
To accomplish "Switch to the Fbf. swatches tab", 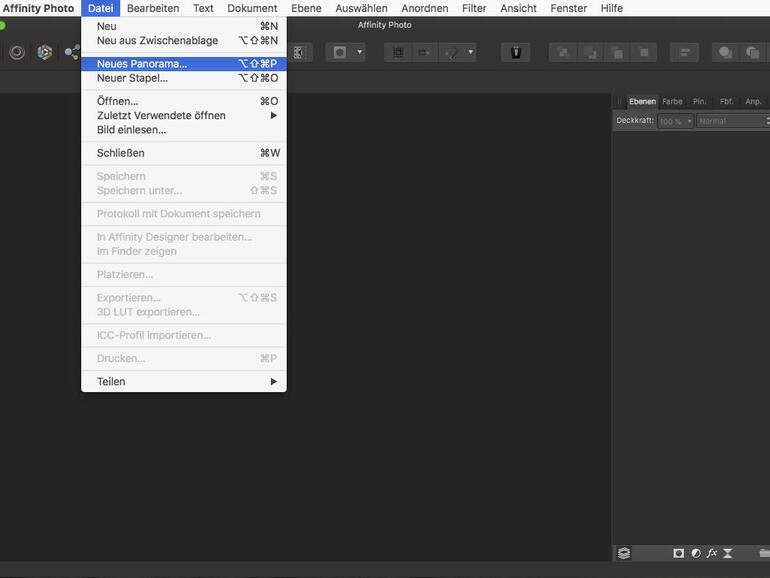I will click(726, 102).
